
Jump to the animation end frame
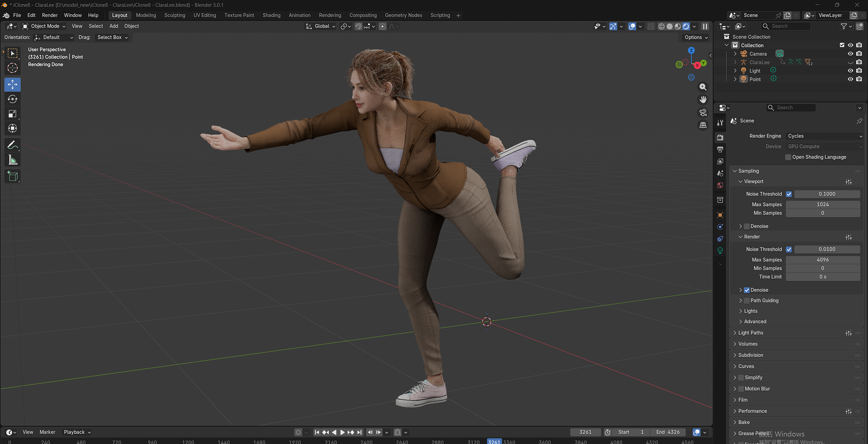[x=360, y=432]
